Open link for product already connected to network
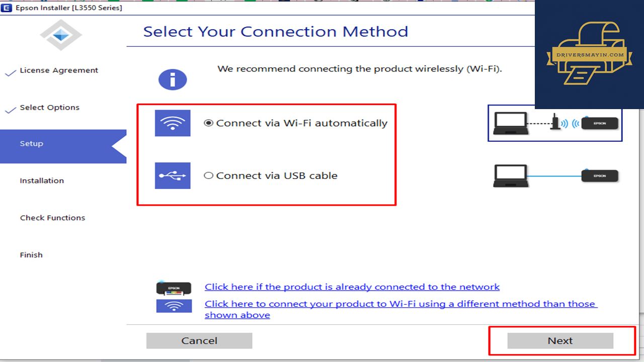Screen dimensions: 644x362 click(x=352, y=287)
